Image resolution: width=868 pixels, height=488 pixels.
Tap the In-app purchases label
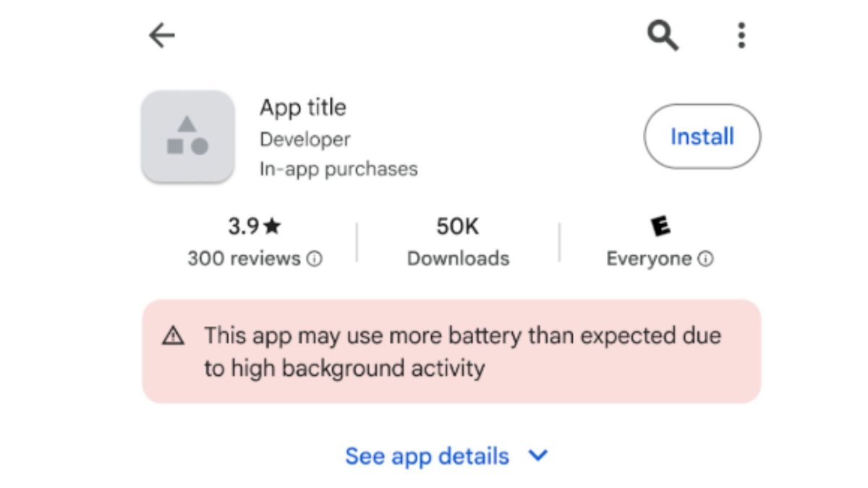click(x=339, y=169)
